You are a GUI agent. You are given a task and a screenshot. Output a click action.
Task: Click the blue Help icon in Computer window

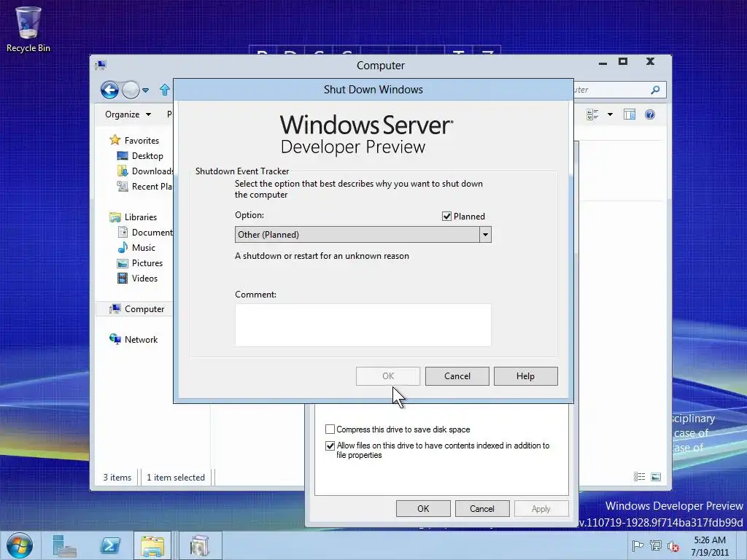[x=650, y=114]
